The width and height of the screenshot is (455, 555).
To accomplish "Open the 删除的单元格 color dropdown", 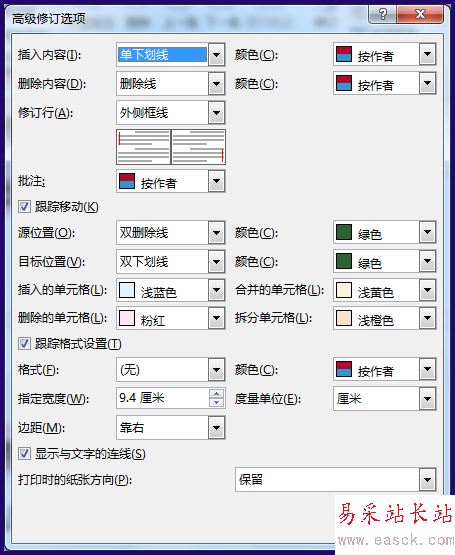I will (171, 318).
